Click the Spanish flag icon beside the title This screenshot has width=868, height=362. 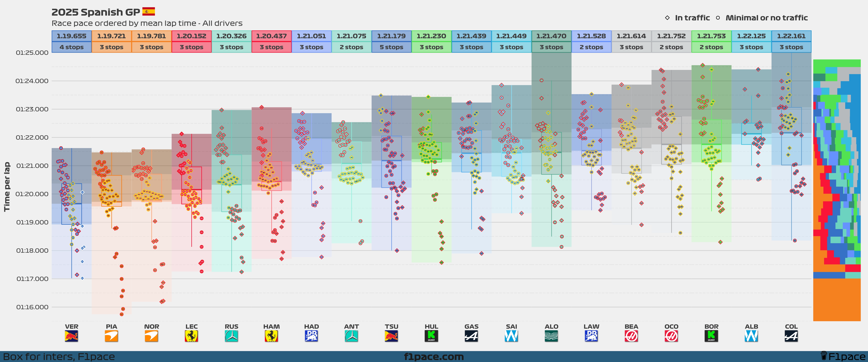pyautogui.click(x=149, y=12)
